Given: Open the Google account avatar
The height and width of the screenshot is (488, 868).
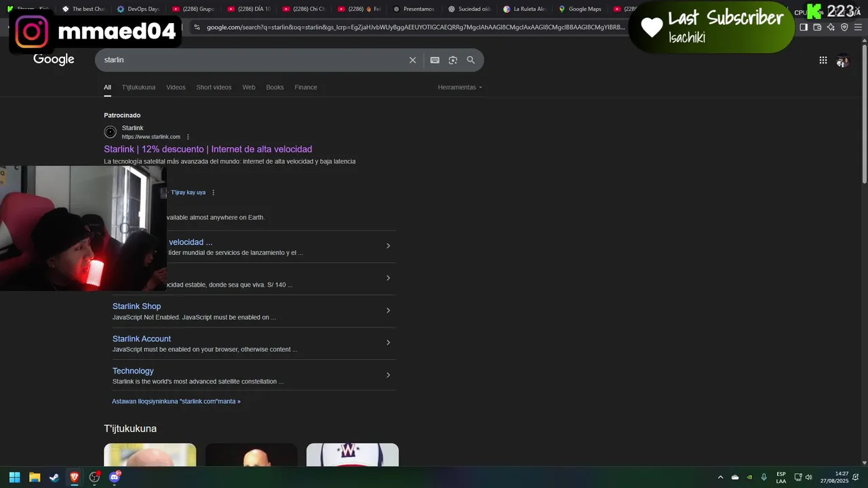Looking at the screenshot, I should (x=842, y=60).
